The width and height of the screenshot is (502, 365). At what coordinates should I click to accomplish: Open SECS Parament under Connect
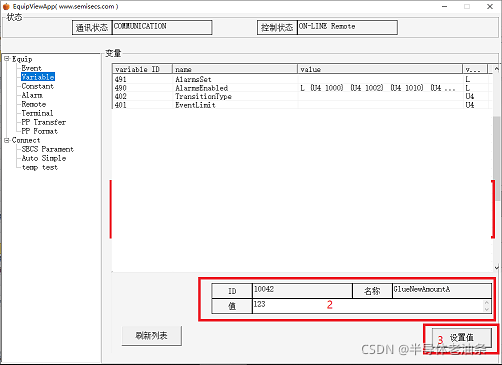47,149
